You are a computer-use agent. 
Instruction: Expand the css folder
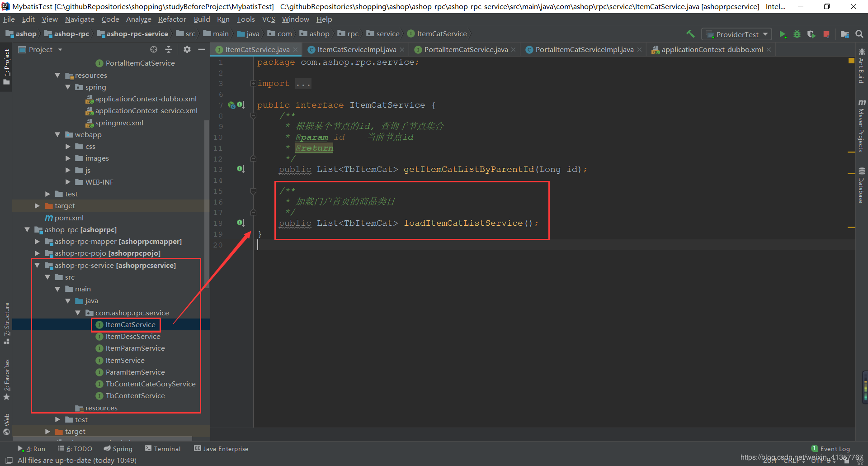[x=68, y=147]
